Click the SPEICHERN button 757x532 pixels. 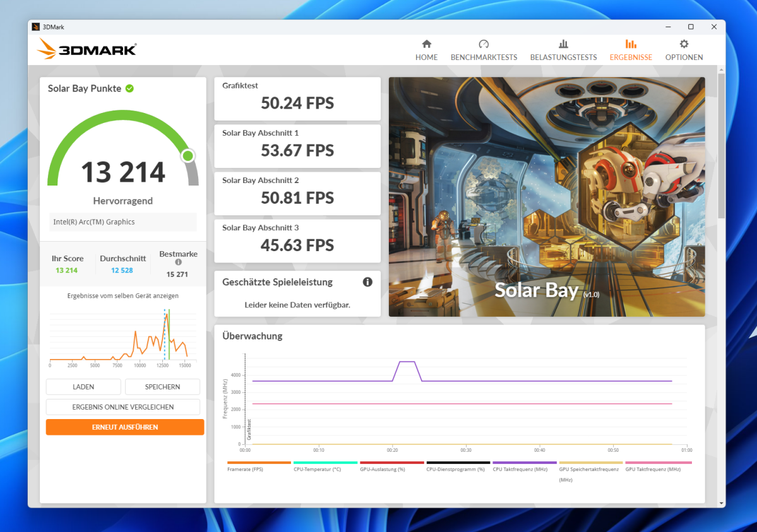(x=162, y=387)
